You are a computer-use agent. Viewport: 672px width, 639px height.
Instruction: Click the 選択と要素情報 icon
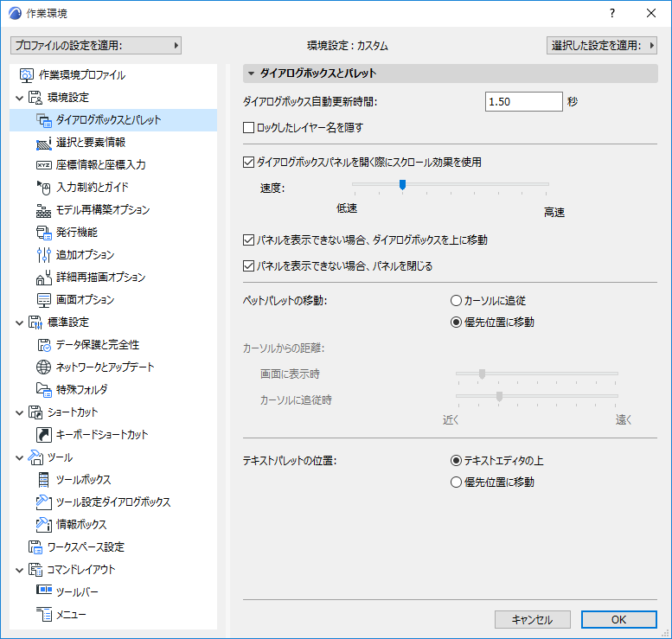[44, 143]
